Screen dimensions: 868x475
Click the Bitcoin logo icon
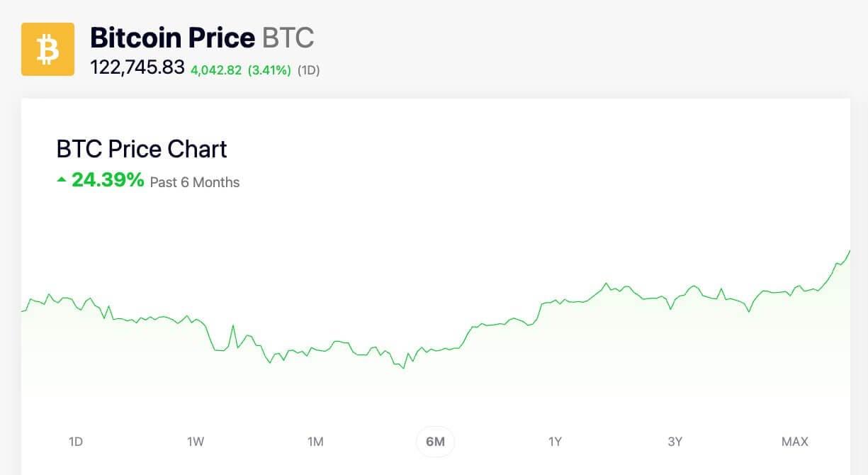point(47,48)
